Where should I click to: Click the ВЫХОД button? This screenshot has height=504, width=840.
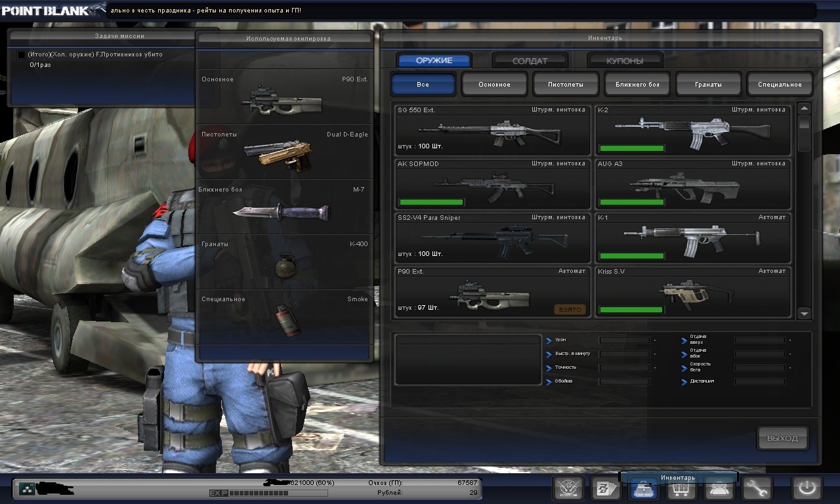[782, 438]
